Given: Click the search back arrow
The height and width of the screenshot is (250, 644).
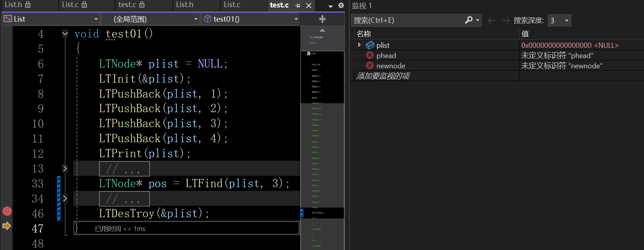Looking at the screenshot, I should tap(492, 21).
